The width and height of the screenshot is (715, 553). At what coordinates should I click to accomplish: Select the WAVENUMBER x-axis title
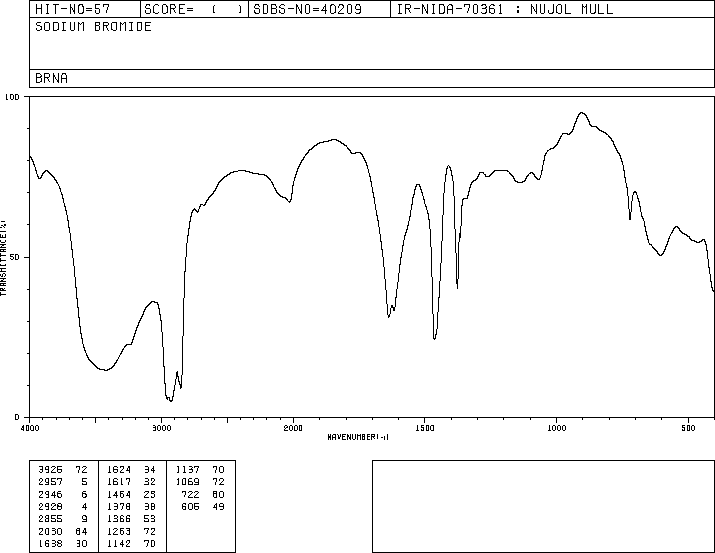358,437
